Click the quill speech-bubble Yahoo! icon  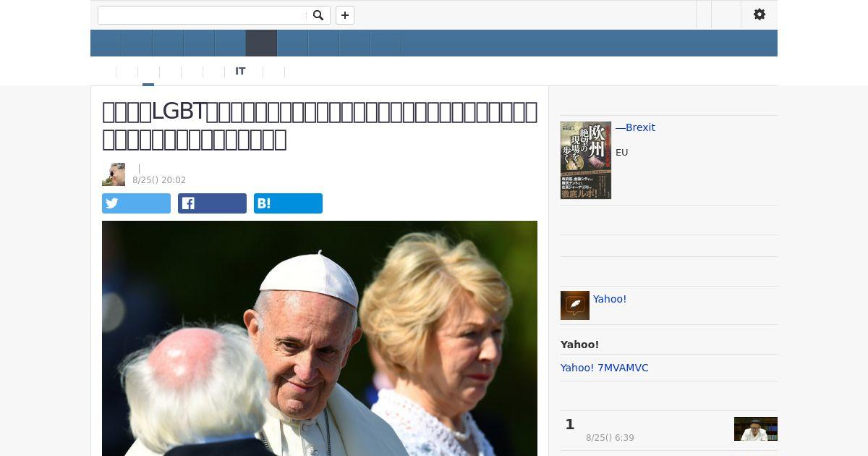[575, 305]
